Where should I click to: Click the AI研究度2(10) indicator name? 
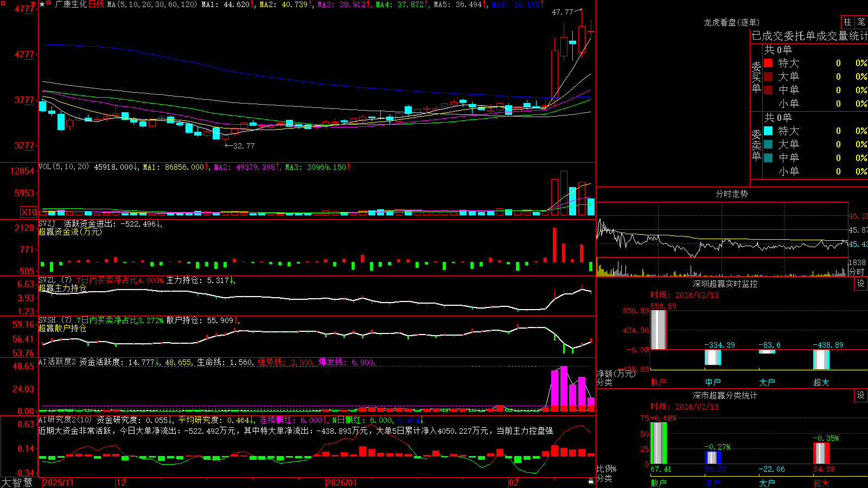pyautogui.click(x=65, y=420)
